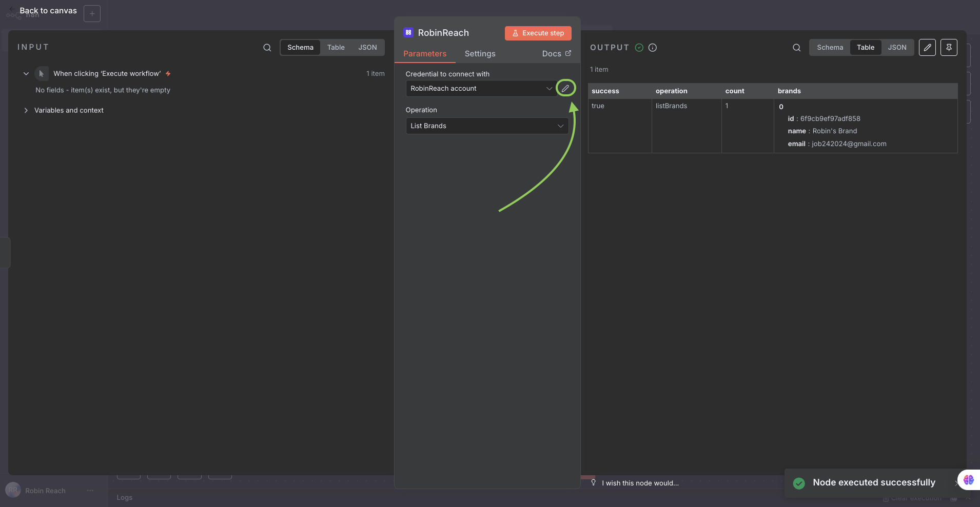The width and height of the screenshot is (980, 507).
Task: Edit the credential with the pencil icon
Action: (565, 88)
